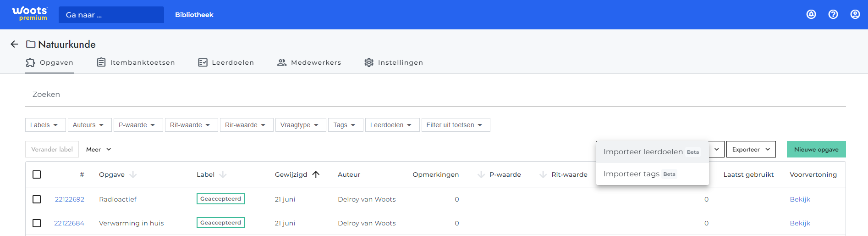Click the Nieuwe opgave button
The height and width of the screenshot is (236, 868).
816,149
